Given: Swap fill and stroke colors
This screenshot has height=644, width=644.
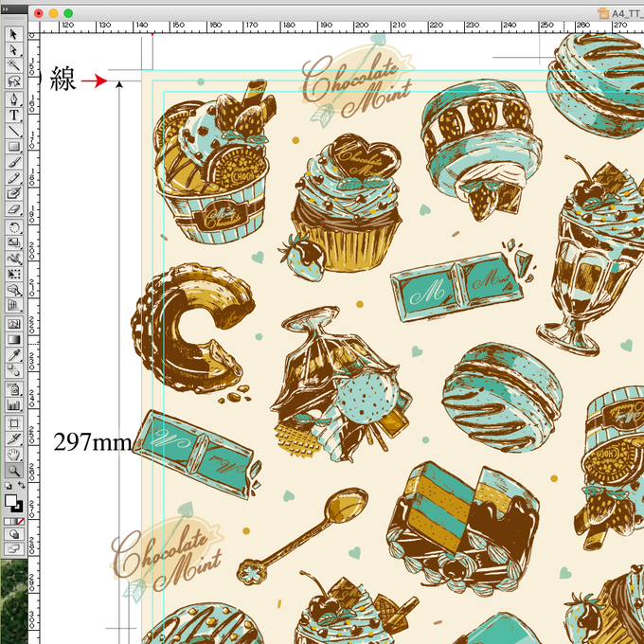Looking at the screenshot, I should coord(21,486).
